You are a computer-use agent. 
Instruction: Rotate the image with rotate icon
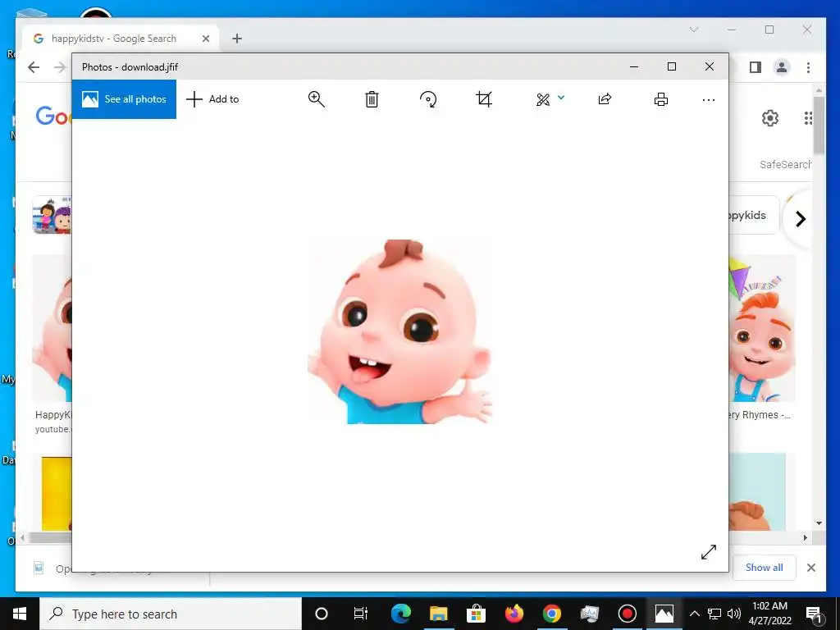click(x=428, y=99)
